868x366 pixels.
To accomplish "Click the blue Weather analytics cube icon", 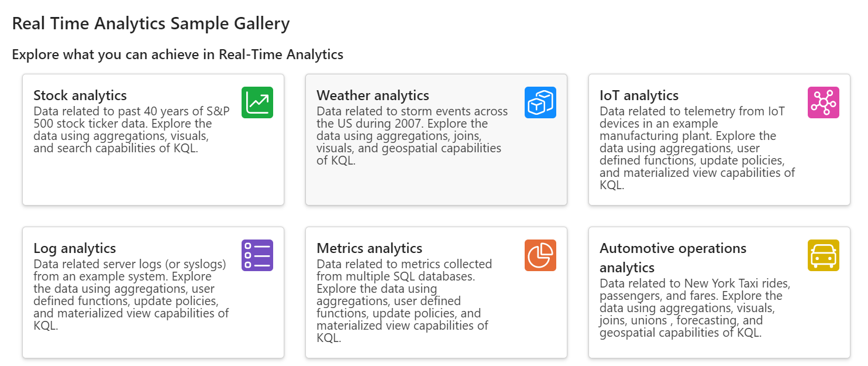I will pos(540,102).
